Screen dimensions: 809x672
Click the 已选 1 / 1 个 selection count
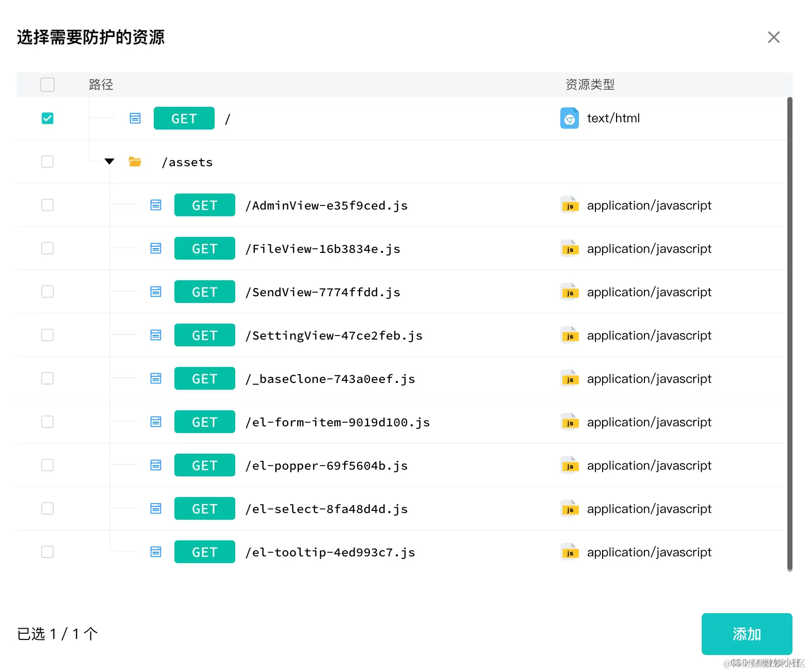click(x=57, y=634)
